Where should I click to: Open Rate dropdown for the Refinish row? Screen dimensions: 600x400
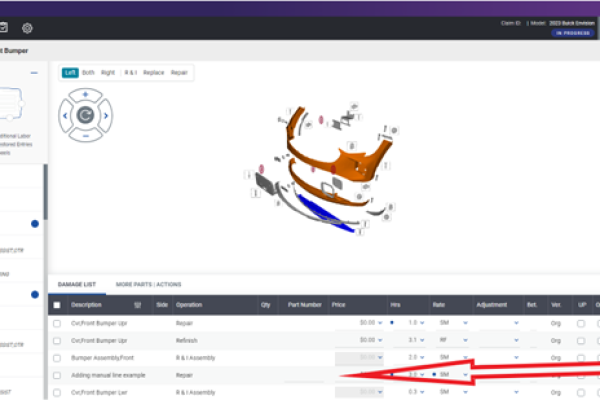(465, 340)
